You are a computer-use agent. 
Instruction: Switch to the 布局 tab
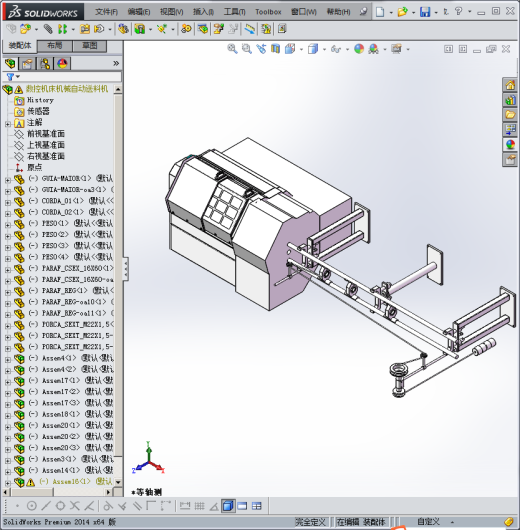(x=54, y=46)
